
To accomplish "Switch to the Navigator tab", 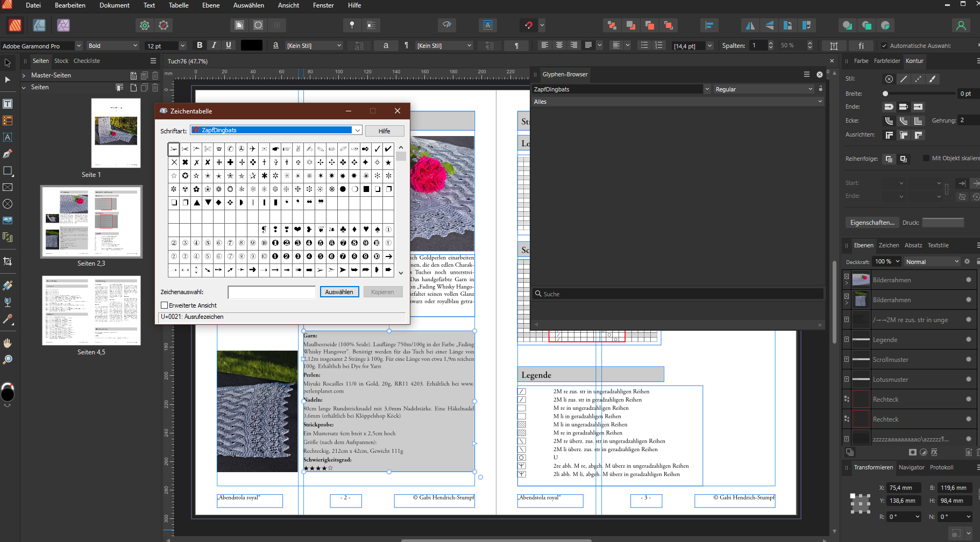I will [911, 467].
